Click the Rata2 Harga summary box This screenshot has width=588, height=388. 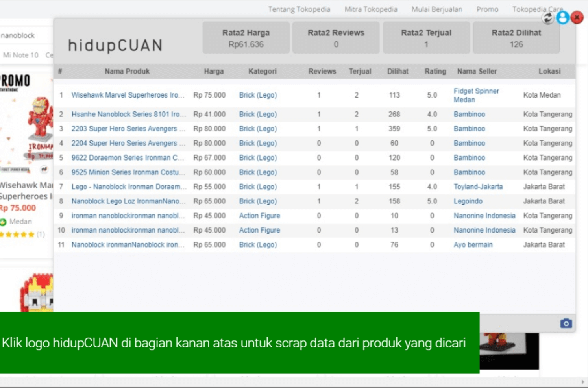pyautogui.click(x=246, y=38)
